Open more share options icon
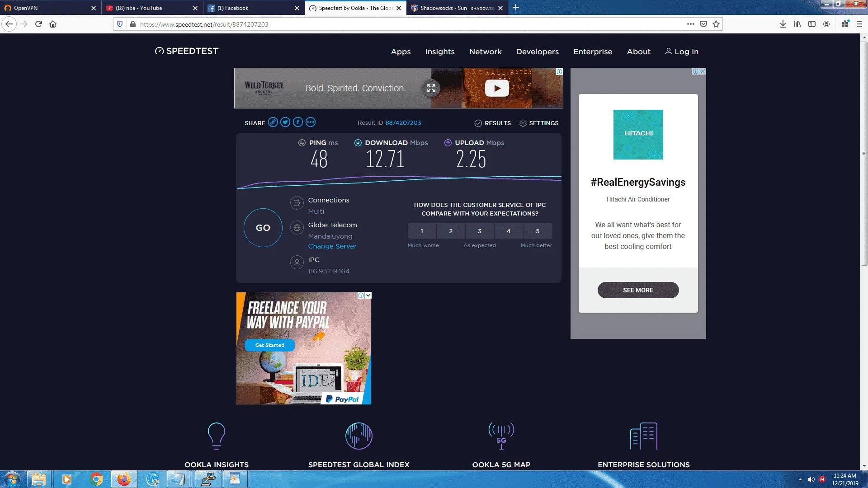Viewport: 868px width, 488px height. point(311,122)
